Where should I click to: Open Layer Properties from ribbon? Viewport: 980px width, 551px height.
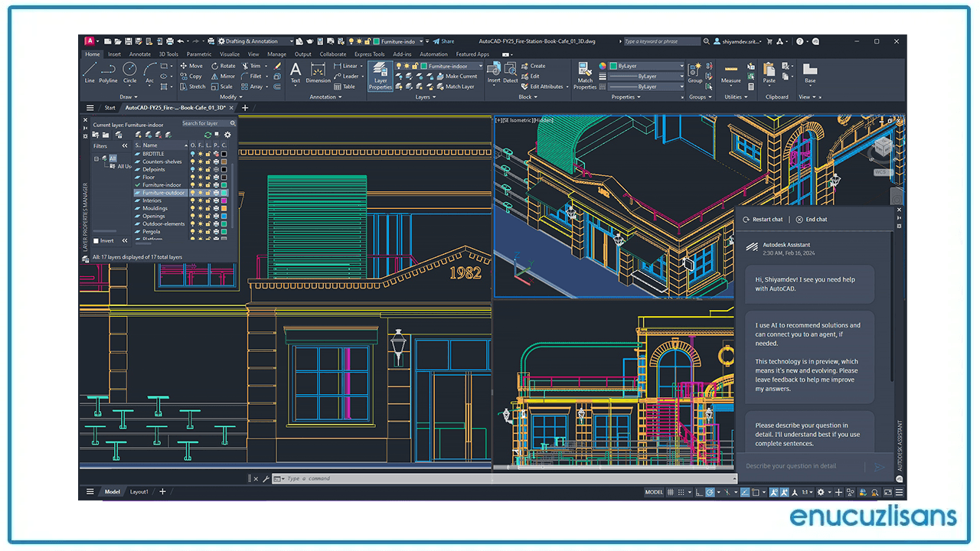381,76
